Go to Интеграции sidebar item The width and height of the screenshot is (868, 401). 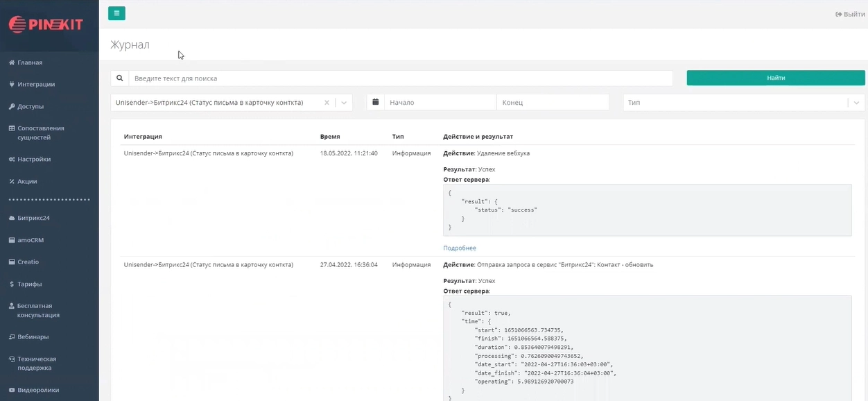36,85
